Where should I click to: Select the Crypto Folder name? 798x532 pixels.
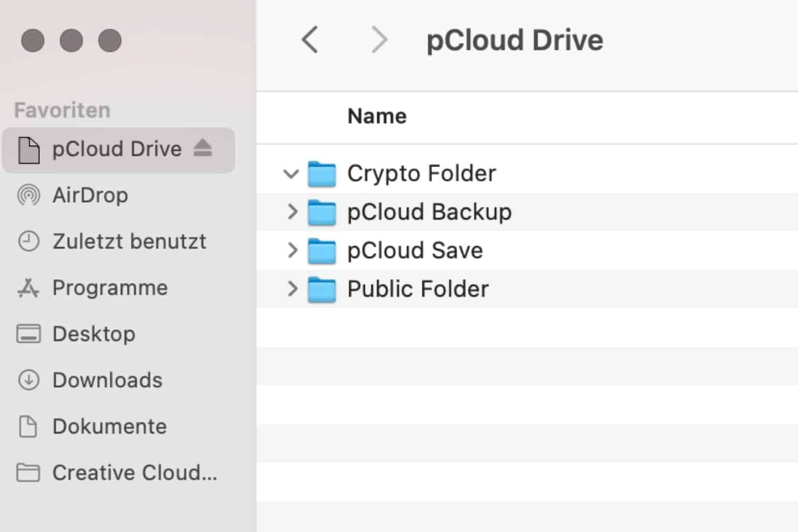pyautogui.click(x=421, y=173)
